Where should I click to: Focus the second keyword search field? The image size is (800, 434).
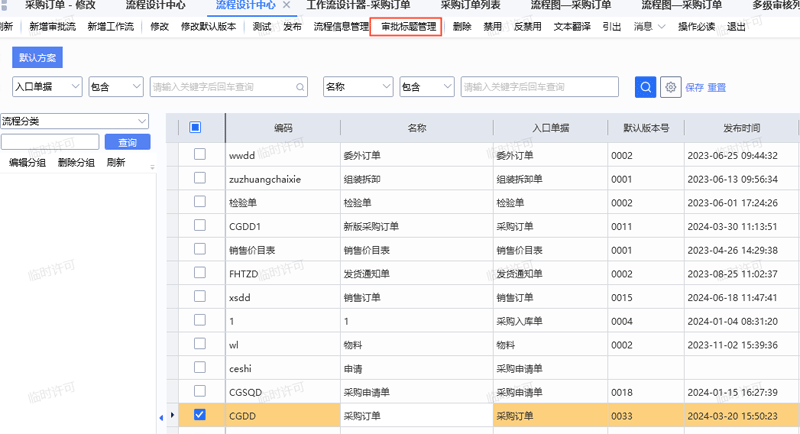pyautogui.click(x=540, y=87)
